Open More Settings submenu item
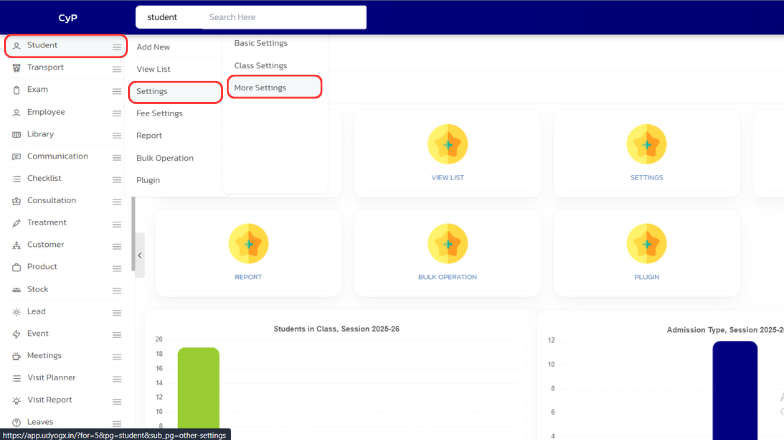The image size is (784, 440). pyautogui.click(x=260, y=88)
